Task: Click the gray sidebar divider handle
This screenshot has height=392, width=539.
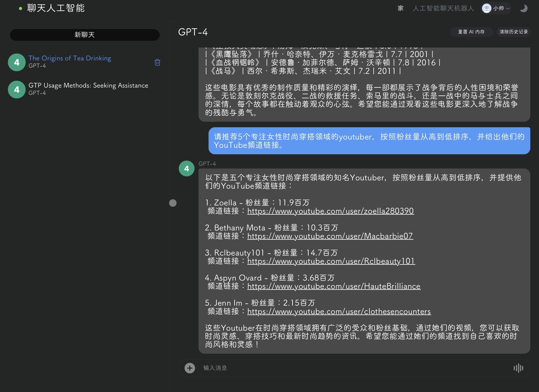Action: tap(173, 203)
